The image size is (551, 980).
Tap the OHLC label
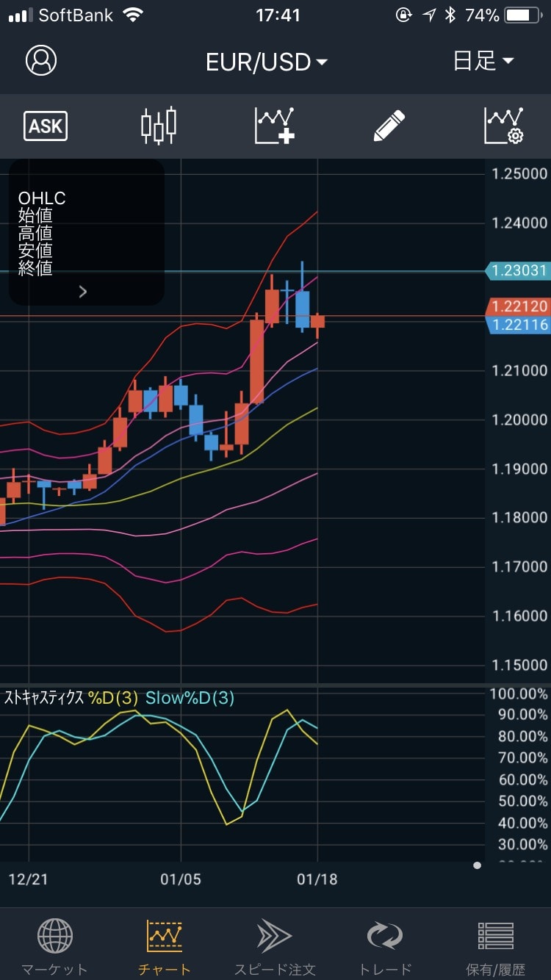click(x=42, y=198)
